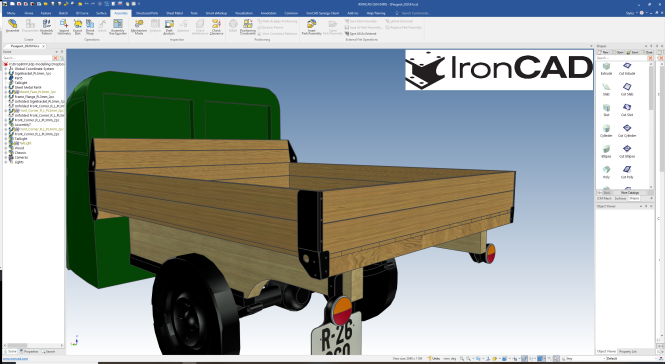Viewport: 665px width, 364px height.
Task: Select the Shrink Wrap tool
Action: point(90,26)
